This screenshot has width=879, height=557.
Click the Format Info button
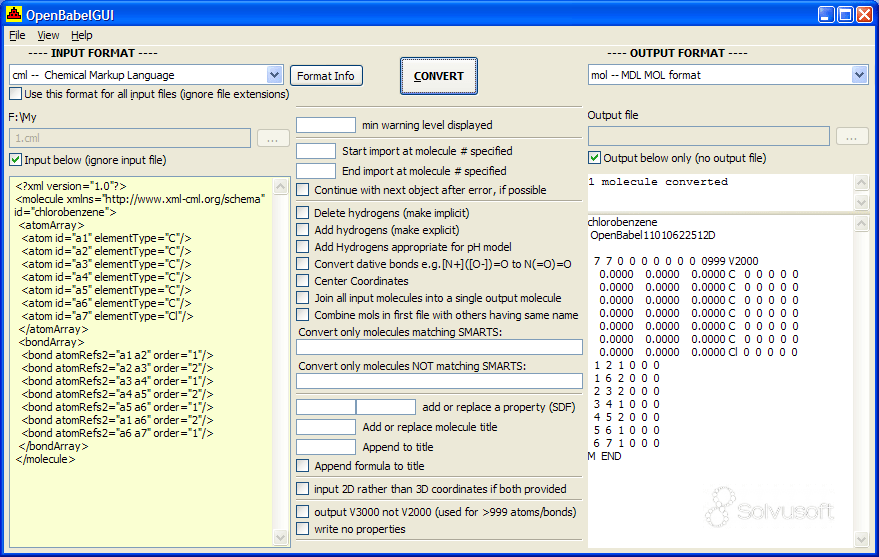pyautogui.click(x=326, y=76)
